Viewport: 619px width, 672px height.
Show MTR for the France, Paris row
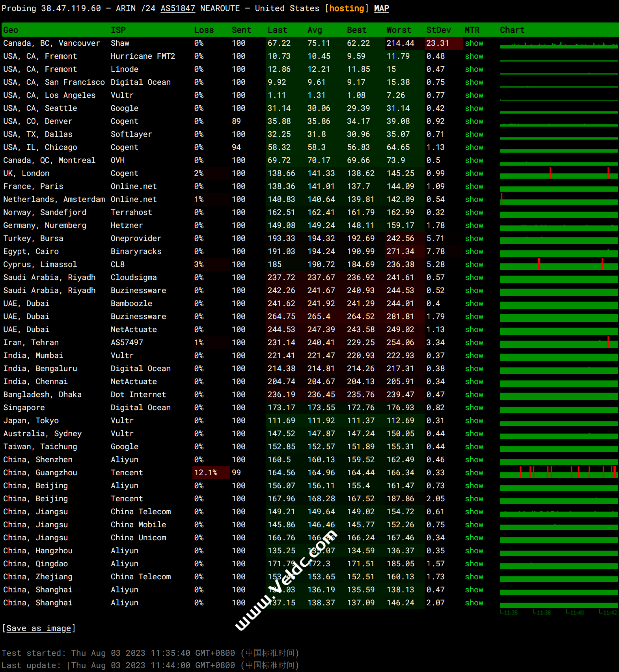pyautogui.click(x=474, y=186)
